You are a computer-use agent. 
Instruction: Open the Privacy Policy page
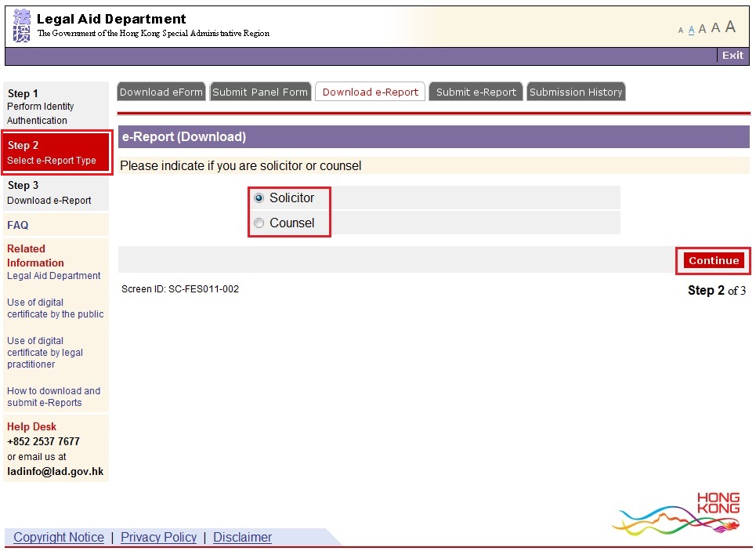pos(158,537)
